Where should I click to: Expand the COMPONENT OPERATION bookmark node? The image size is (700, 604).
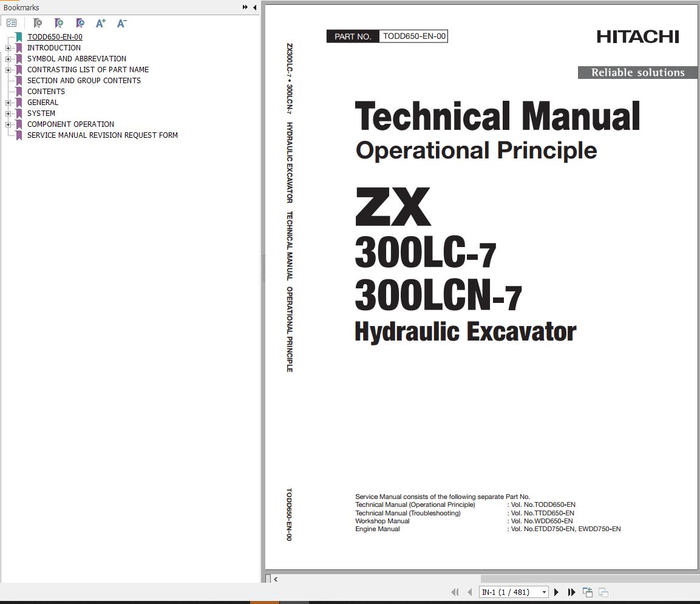(x=8, y=124)
